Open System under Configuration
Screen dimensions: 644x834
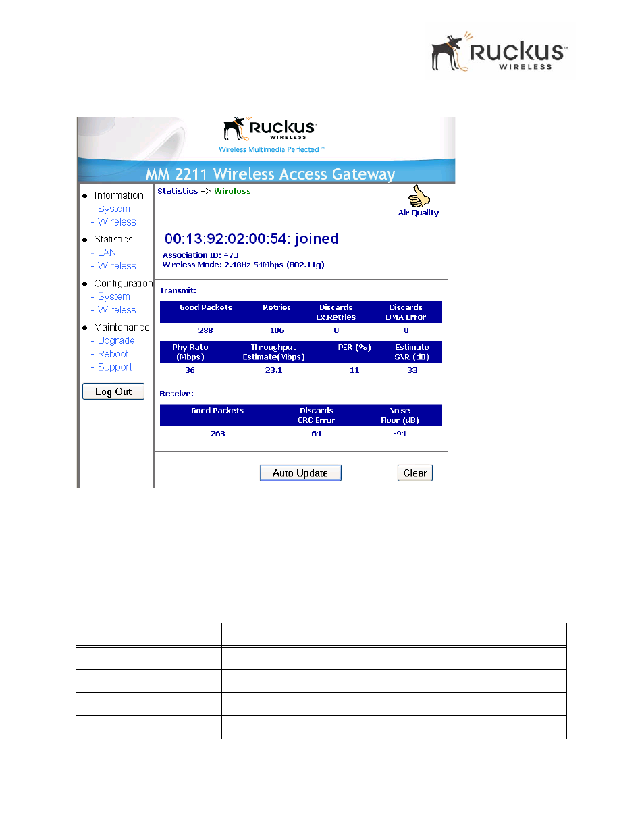[113, 296]
